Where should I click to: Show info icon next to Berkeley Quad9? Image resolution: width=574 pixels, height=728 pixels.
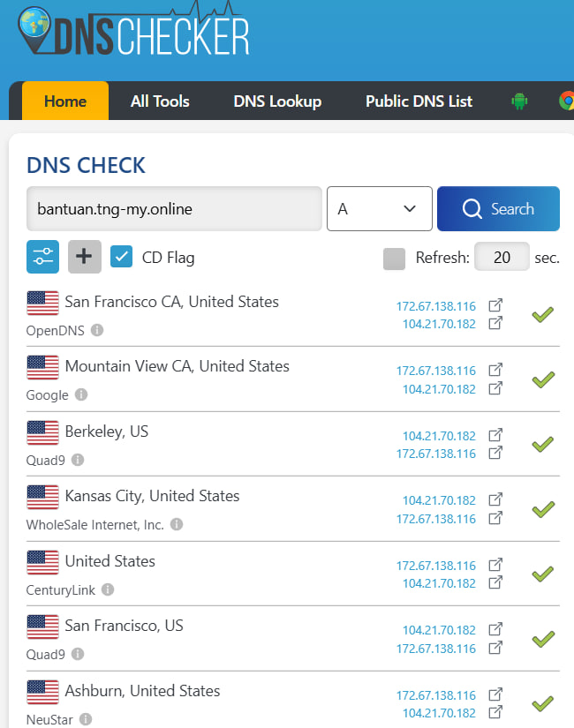(x=78, y=460)
